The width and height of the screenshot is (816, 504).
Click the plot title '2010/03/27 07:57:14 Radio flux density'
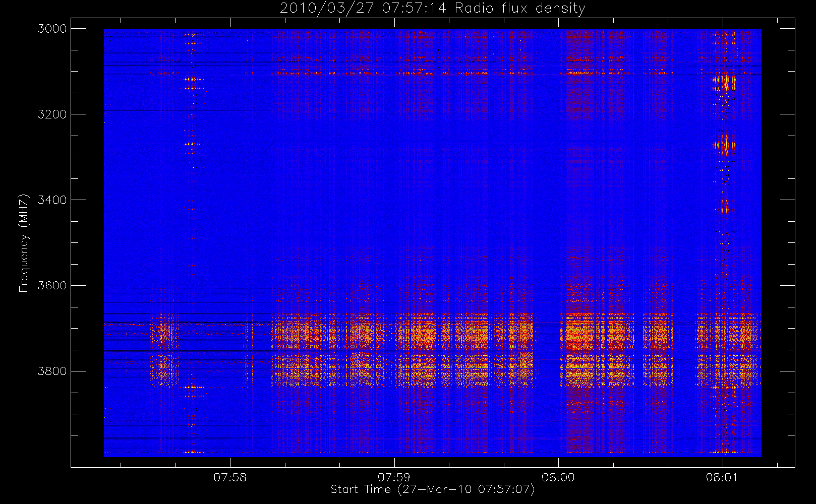433,9
